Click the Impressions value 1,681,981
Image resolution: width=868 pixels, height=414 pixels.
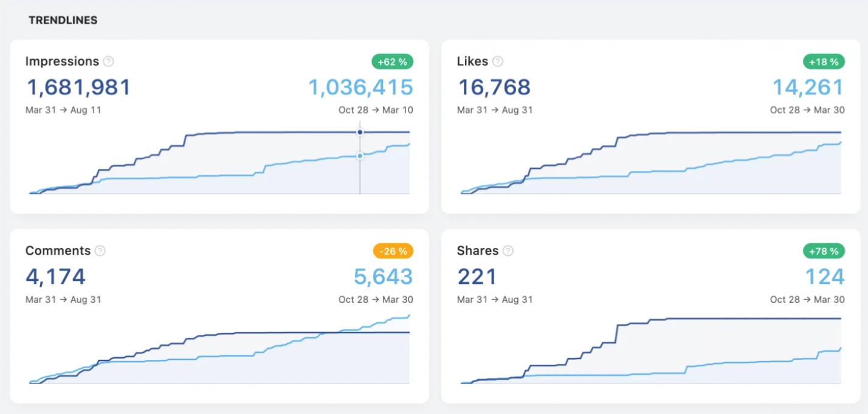click(78, 88)
